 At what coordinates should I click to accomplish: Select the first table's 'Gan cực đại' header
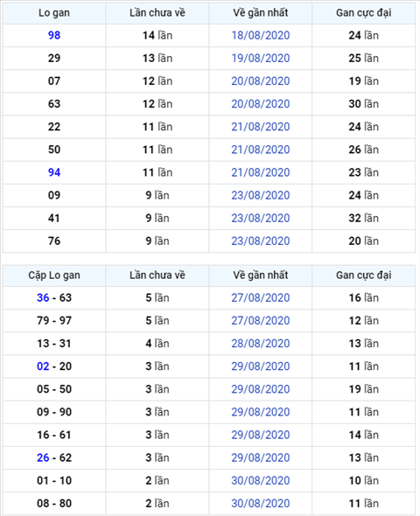(x=364, y=13)
